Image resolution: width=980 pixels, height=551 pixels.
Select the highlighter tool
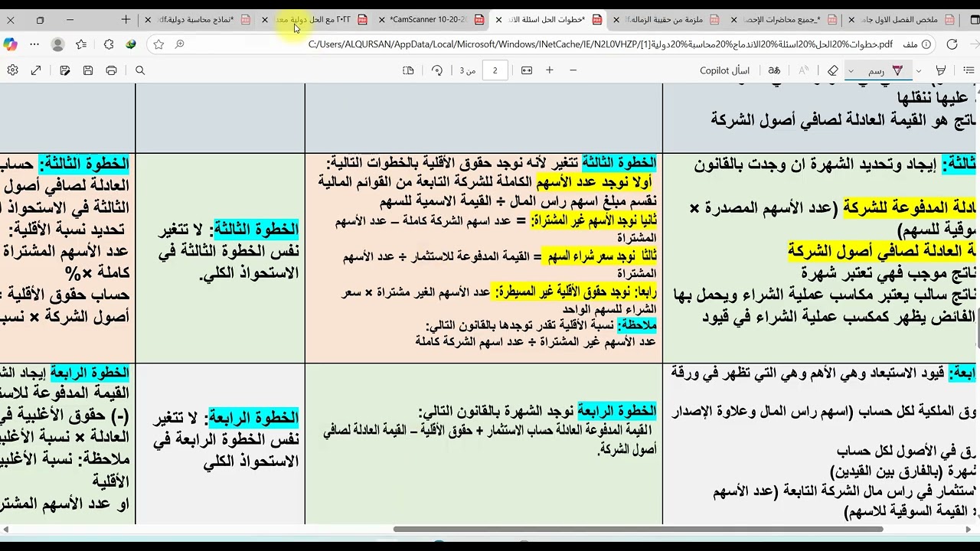[941, 70]
